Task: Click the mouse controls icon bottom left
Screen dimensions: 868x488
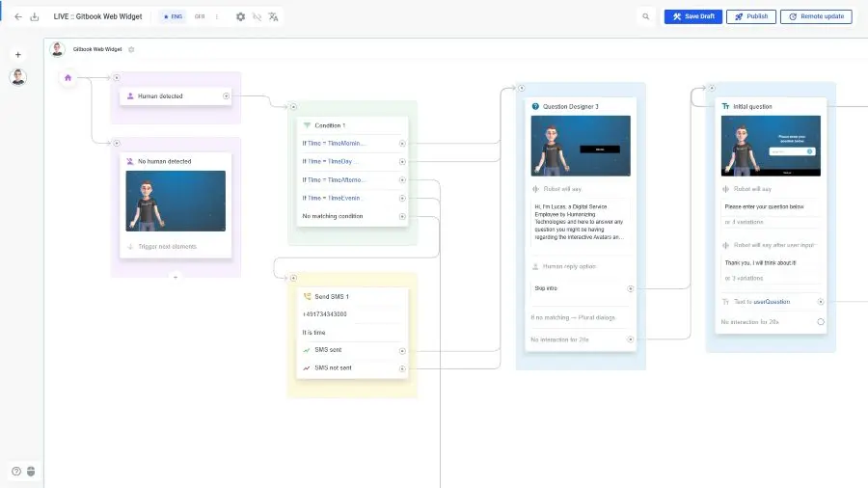Action: click(30, 471)
